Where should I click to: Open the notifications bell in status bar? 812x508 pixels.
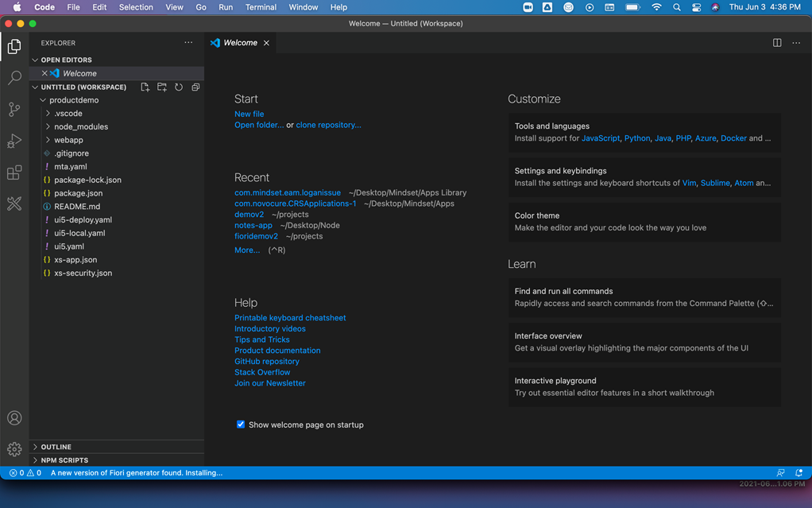pyautogui.click(x=799, y=473)
